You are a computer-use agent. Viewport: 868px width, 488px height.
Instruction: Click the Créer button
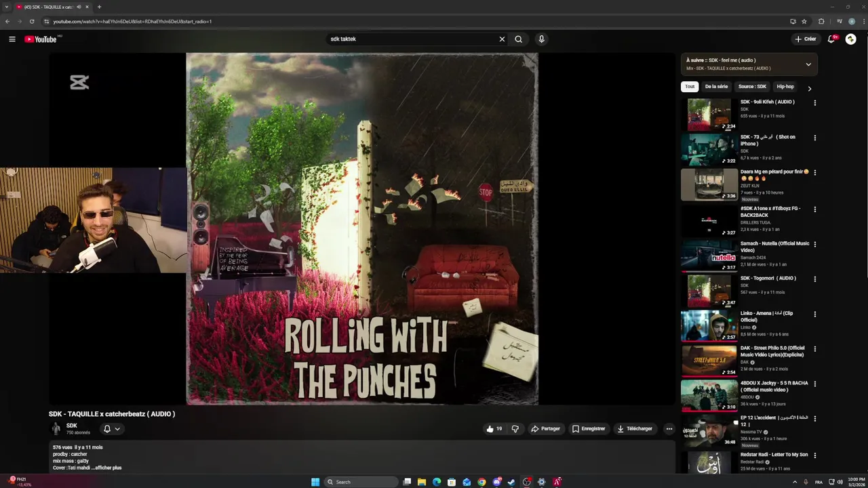806,39
